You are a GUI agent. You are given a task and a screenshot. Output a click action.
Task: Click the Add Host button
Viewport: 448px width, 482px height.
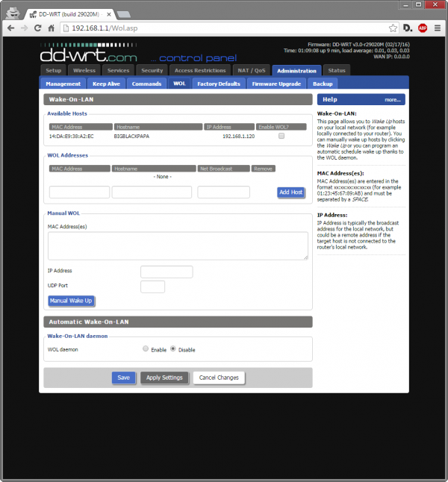tap(290, 193)
